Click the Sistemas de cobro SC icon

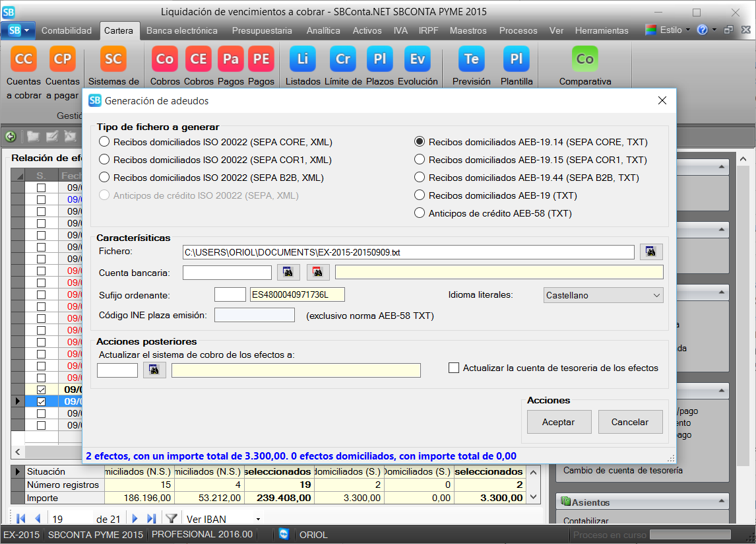(x=113, y=59)
